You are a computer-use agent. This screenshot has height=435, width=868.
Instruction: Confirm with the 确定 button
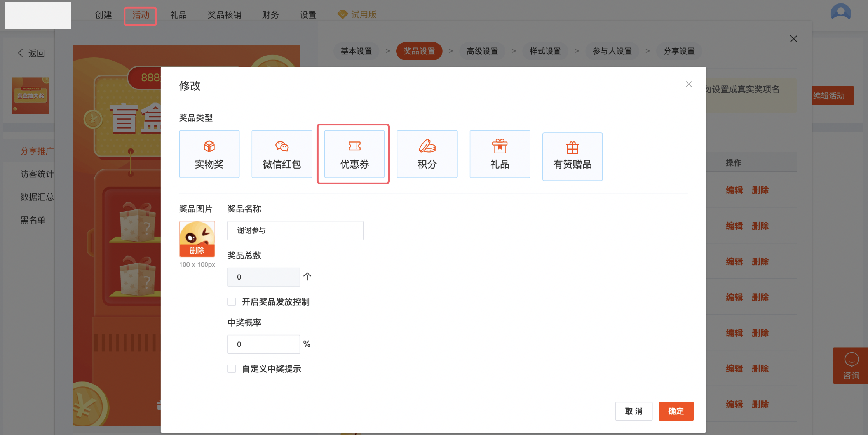click(x=676, y=411)
